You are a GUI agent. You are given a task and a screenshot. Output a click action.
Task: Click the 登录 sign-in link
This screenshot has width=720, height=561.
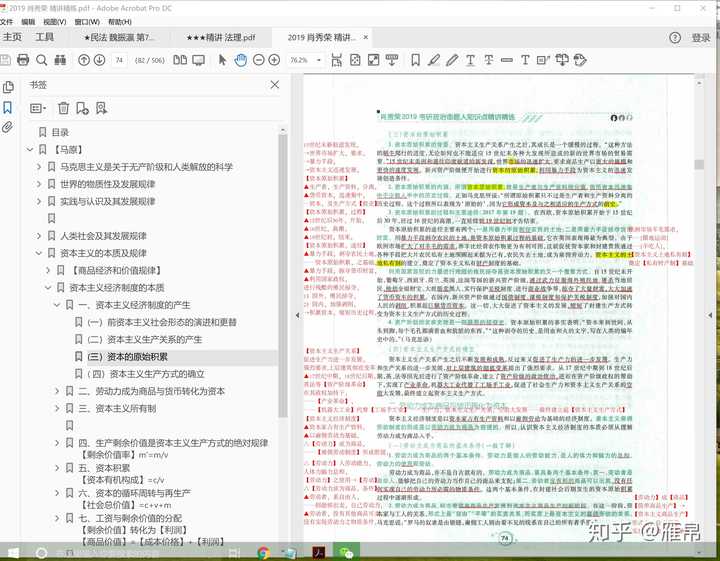pos(701,38)
